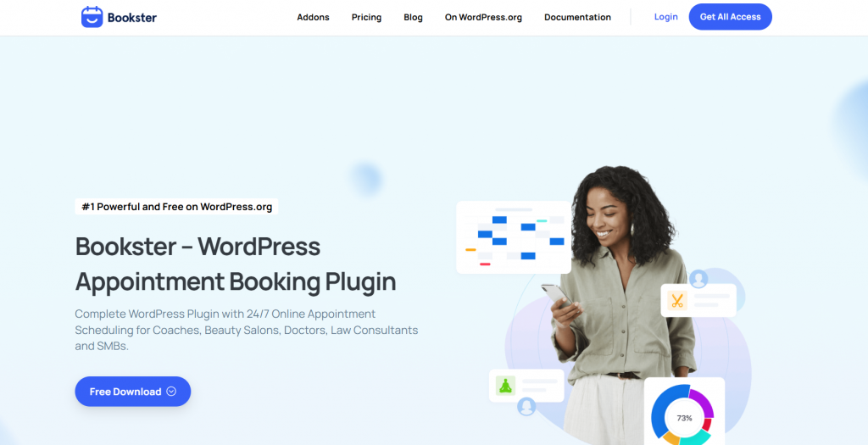The width and height of the screenshot is (868, 445).
Task: Click the #1 Powerful and Free badge
Action: click(x=176, y=206)
